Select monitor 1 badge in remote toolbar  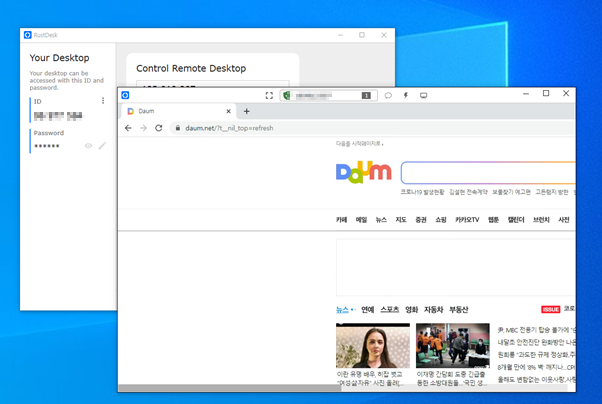[x=366, y=95]
